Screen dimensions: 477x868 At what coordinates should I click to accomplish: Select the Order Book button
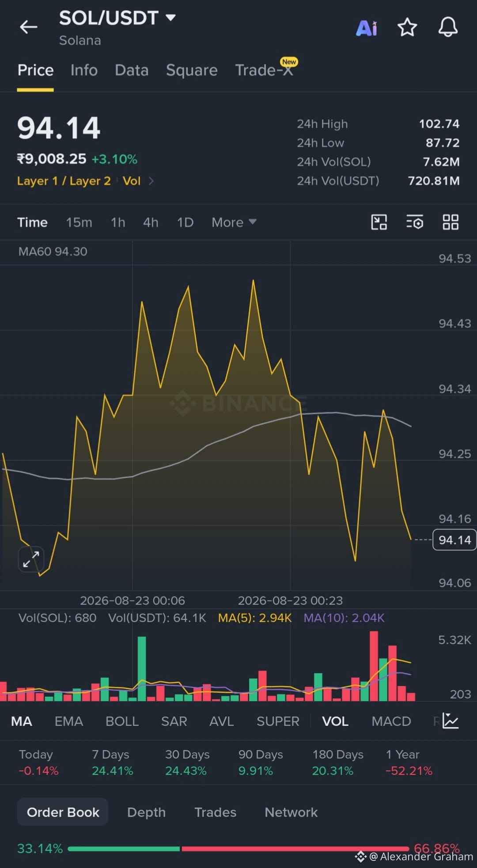coord(63,812)
